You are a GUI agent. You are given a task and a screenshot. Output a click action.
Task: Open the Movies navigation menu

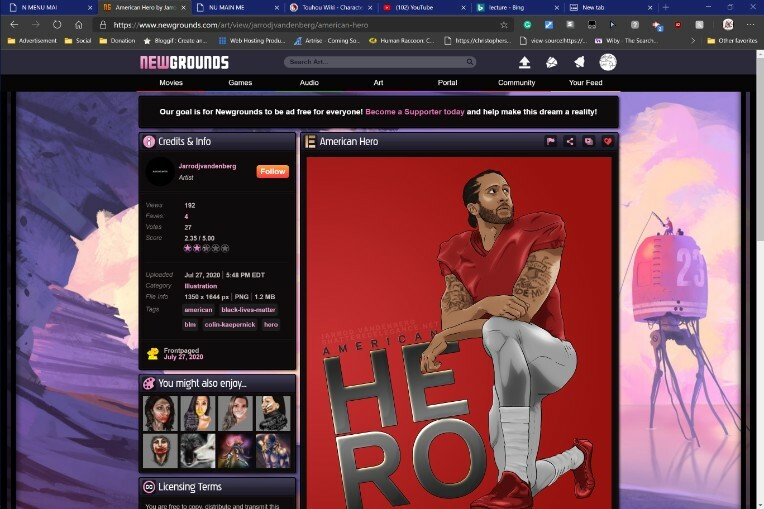tap(171, 82)
